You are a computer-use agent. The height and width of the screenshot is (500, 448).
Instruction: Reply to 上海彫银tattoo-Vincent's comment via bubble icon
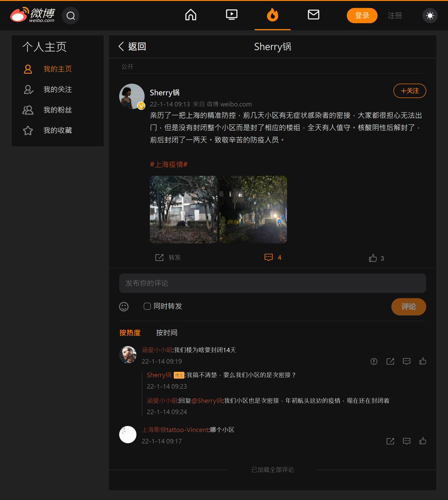(x=407, y=441)
